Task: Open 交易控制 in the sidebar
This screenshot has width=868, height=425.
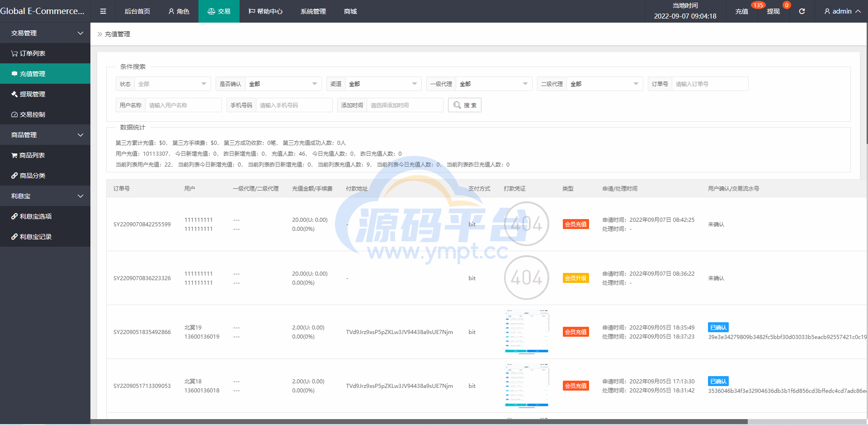Action: pyautogui.click(x=45, y=115)
